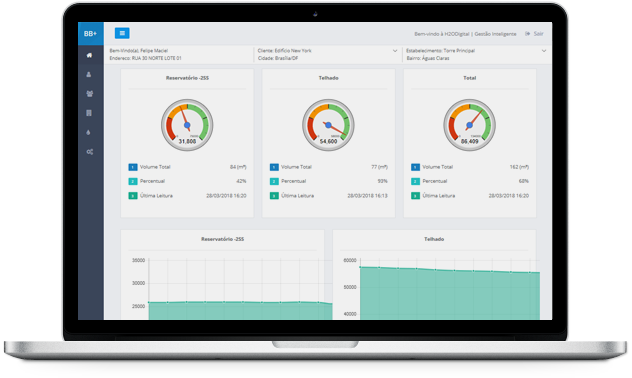The width and height of the screenshot is (632, 378).
Task: Click the 42% percentual value
Action: click(241, 181)
